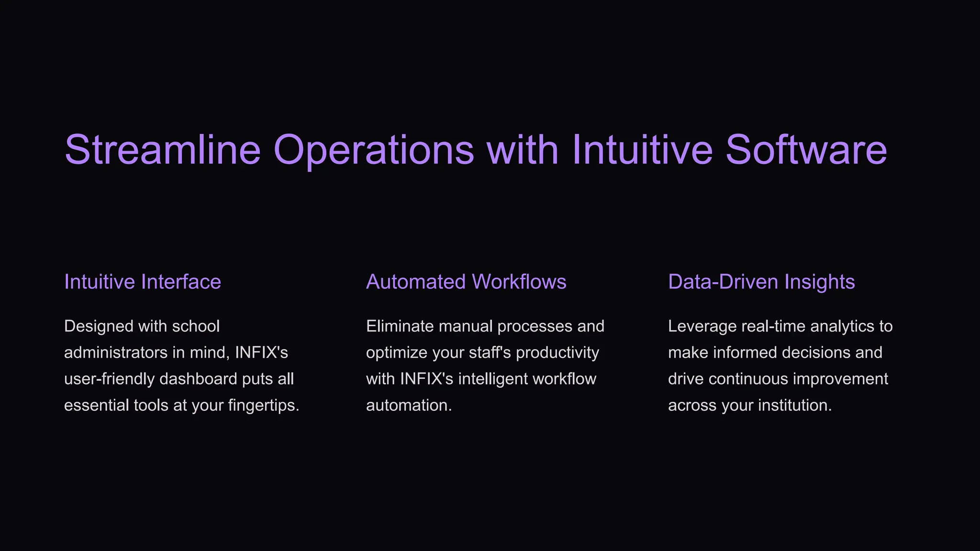Click the word 'Operations' in title
Image resolution: width=980 pixels, height=551 pixels.
tap(374, 151)
